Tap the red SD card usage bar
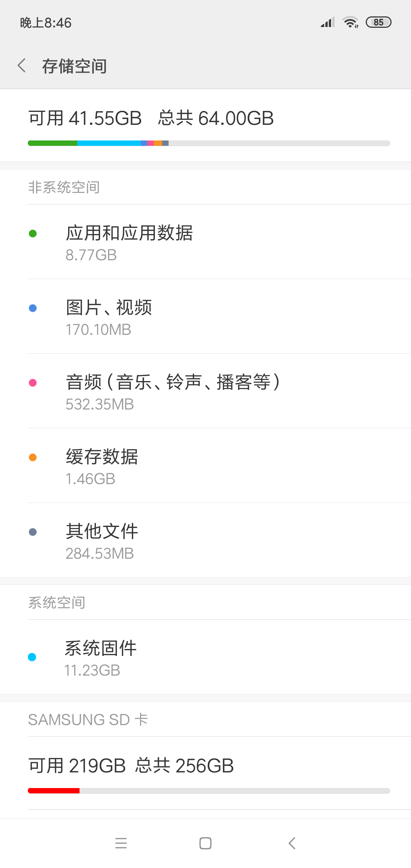 click(54, 791)
